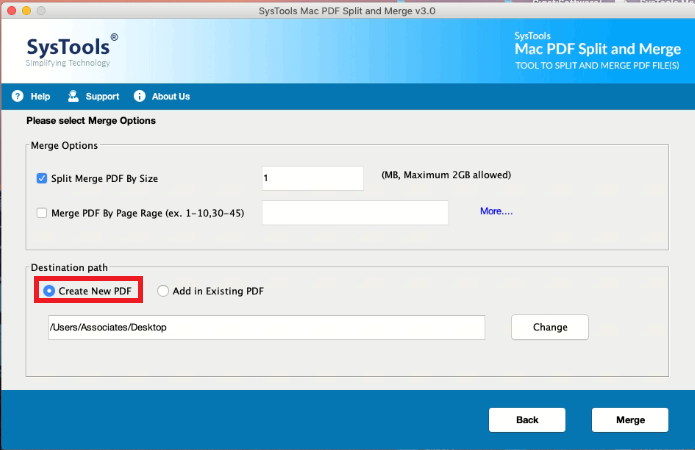Screen dimensions: 695x450
Task: Click the SysTools logo
Action: click(x=72, y=50)
